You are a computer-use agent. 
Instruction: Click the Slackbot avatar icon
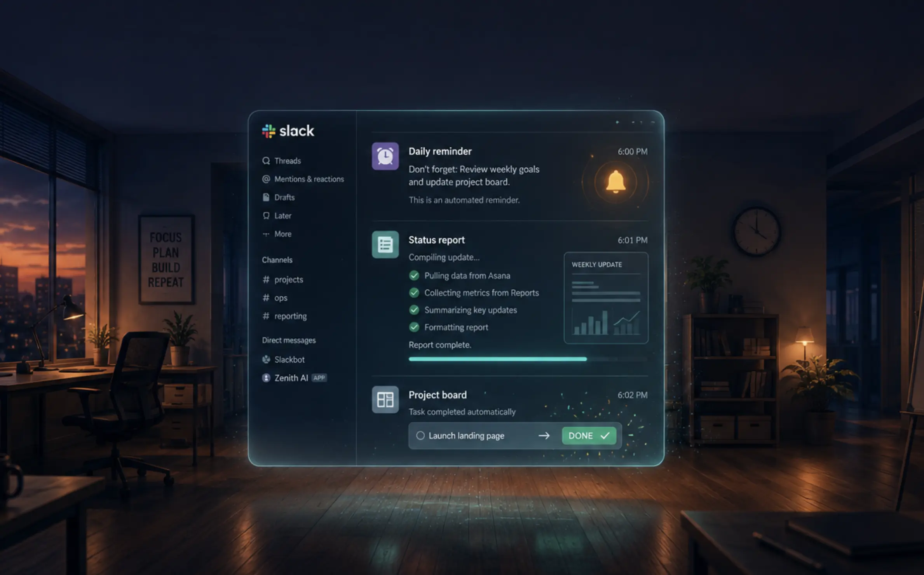[x=266, y=359]
